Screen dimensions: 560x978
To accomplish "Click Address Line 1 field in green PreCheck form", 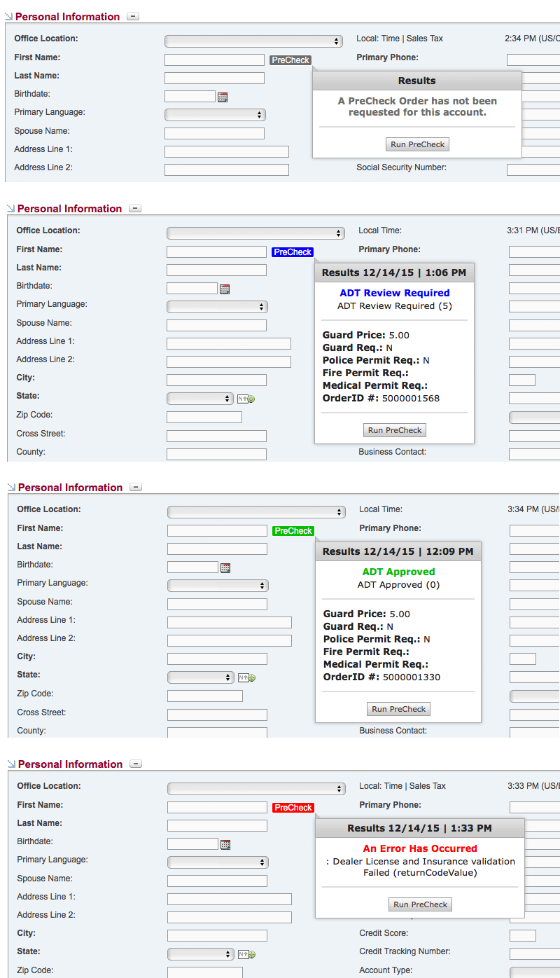I will [230, 623].
